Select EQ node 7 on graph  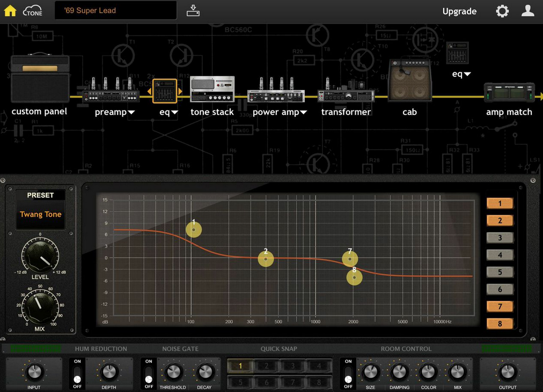[350, 258]
